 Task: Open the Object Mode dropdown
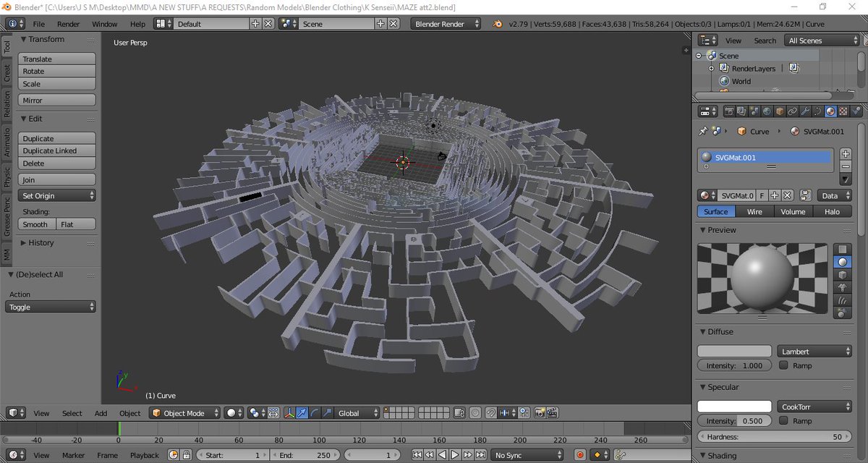[184, 413]
